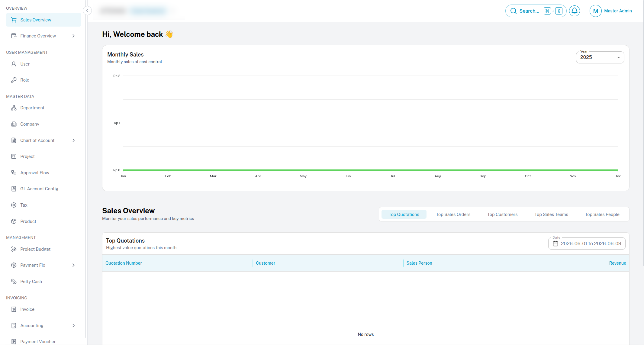Click the Department hierarchy icon
644x345 pixels.
click(14, 108)
